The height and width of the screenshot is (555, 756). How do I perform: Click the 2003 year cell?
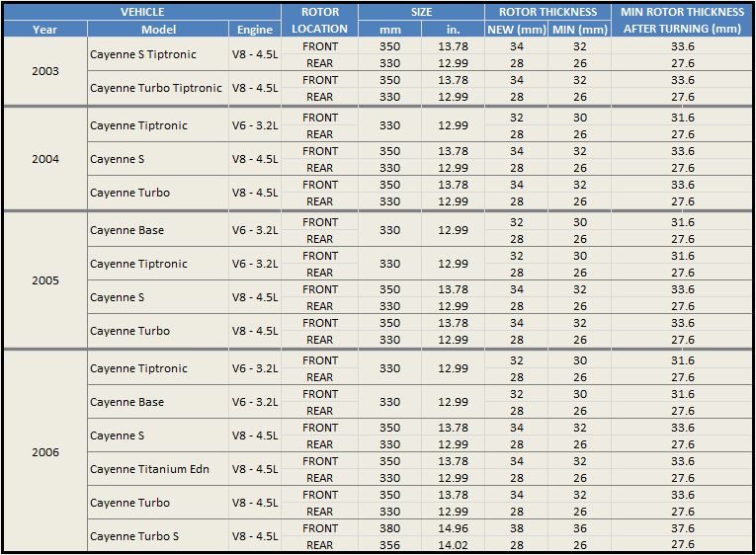click(x=44, y=71)
